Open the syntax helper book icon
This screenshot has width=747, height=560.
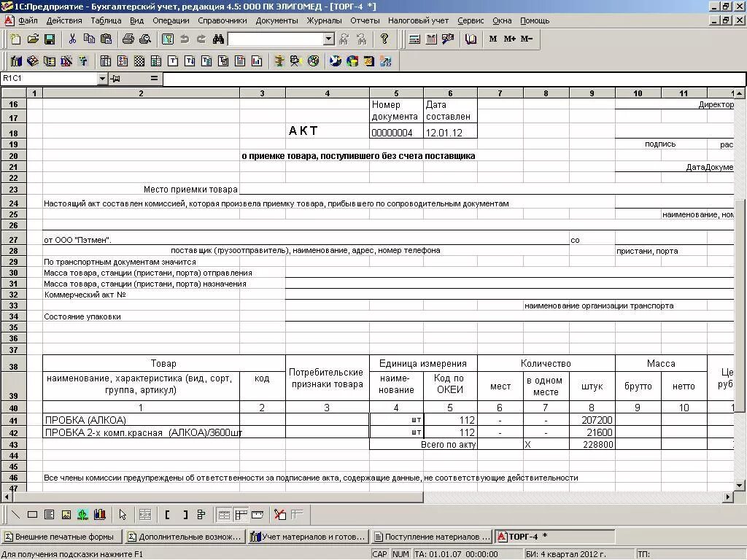471,39
